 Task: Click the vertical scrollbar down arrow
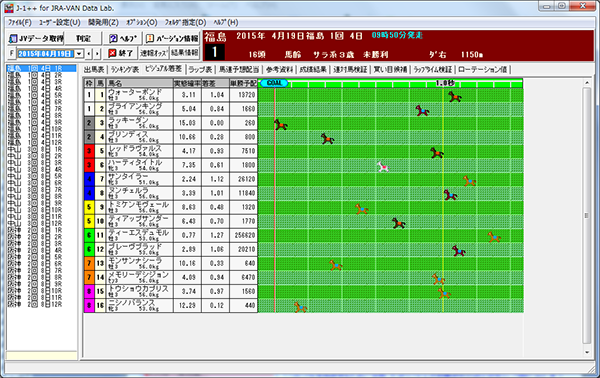[587, 352]
